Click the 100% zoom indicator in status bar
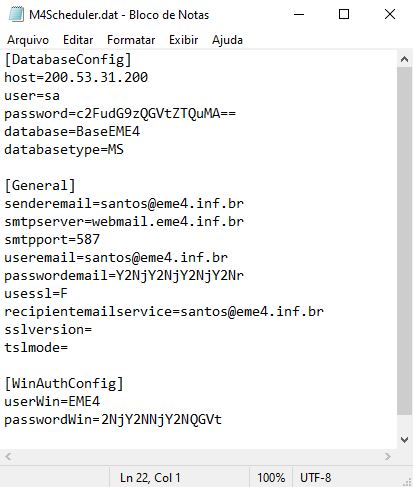 point(271,478)
